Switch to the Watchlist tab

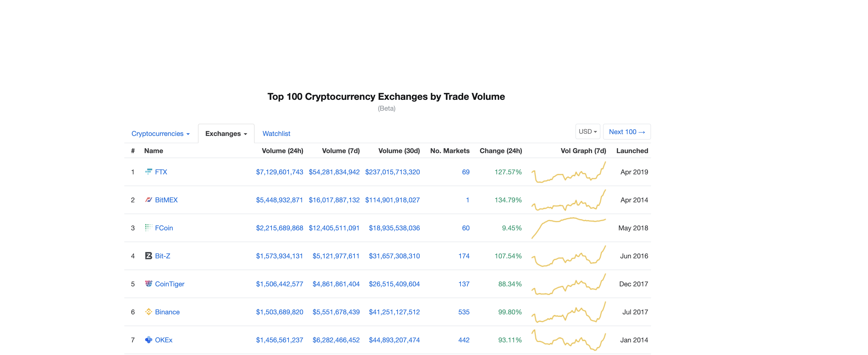(276, 134)
